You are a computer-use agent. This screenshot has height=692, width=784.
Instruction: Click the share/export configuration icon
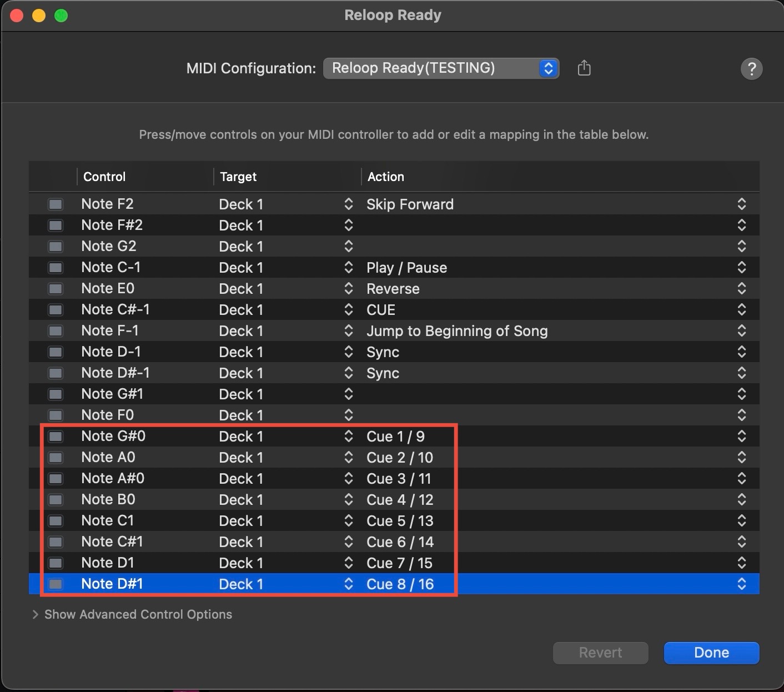[584, 68]
